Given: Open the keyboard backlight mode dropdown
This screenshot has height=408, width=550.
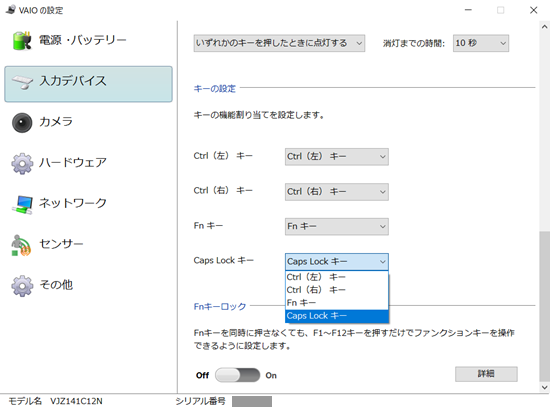Looking at the screenshot, I should tap(279, 43).
